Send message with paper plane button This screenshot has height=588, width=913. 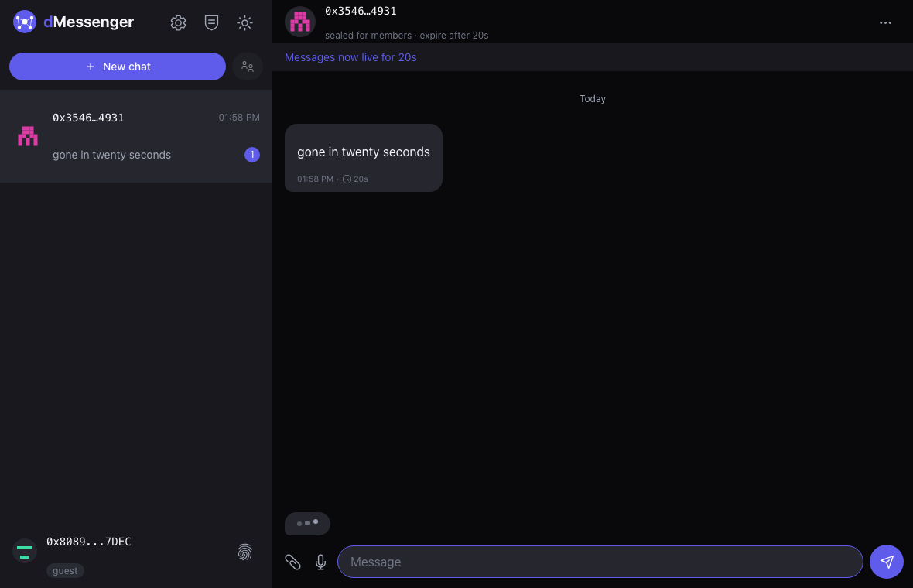pyautogui.click(x=886, y=562)
